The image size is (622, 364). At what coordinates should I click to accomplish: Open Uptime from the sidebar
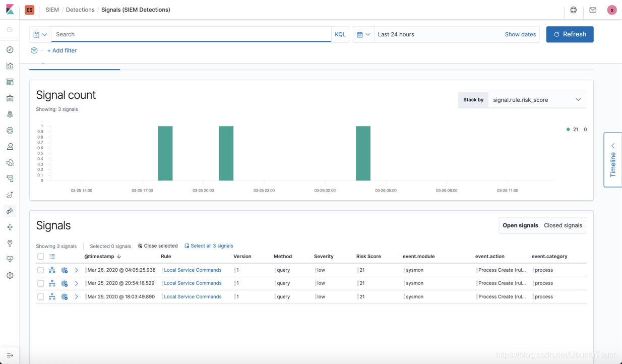tap(10, 195)
